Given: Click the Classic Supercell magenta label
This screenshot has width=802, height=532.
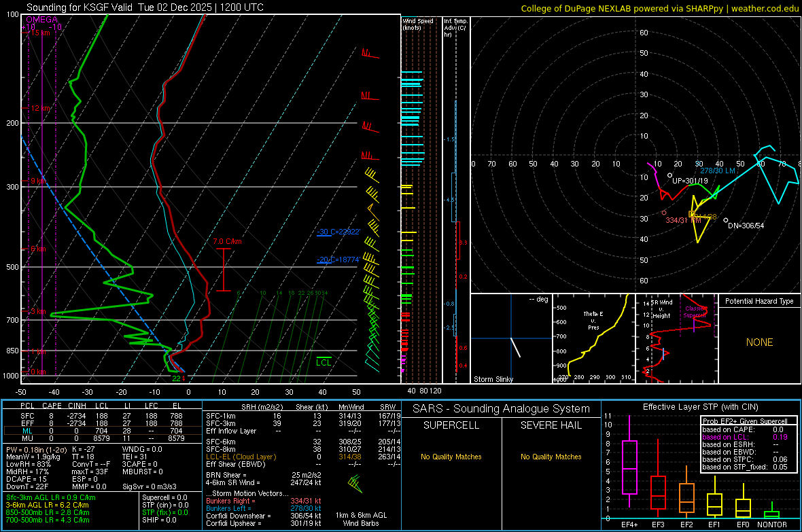Looking at the screenshot, I should pos(695,312).
